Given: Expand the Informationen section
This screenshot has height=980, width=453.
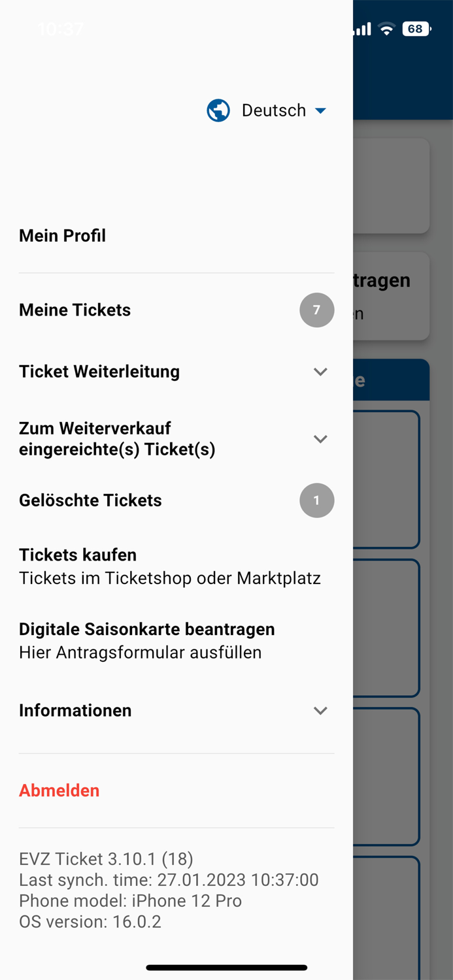Looking at the screenshot, I should pos(320,711).
